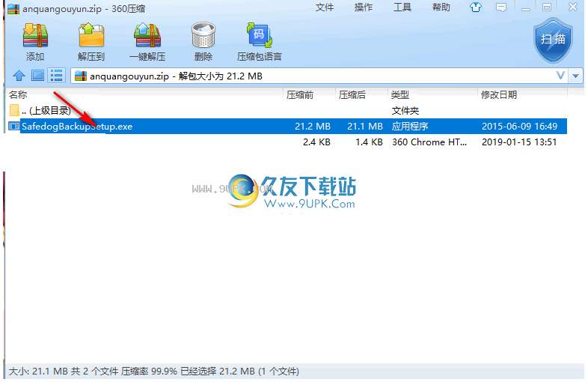The width and height of the screenshot is (588, 382).
Task: Open the feedback message icon in title bar
Action: (x=501, y=7)
